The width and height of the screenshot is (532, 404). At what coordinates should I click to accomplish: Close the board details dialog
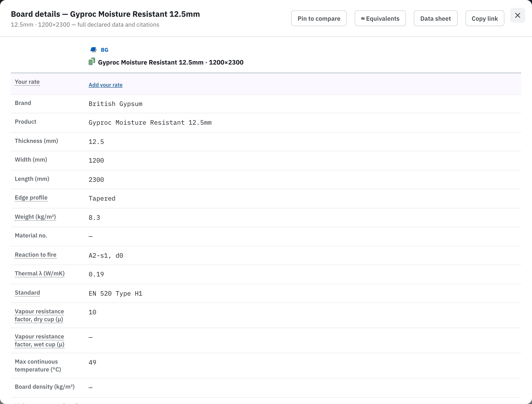click(x=517, y=16)
